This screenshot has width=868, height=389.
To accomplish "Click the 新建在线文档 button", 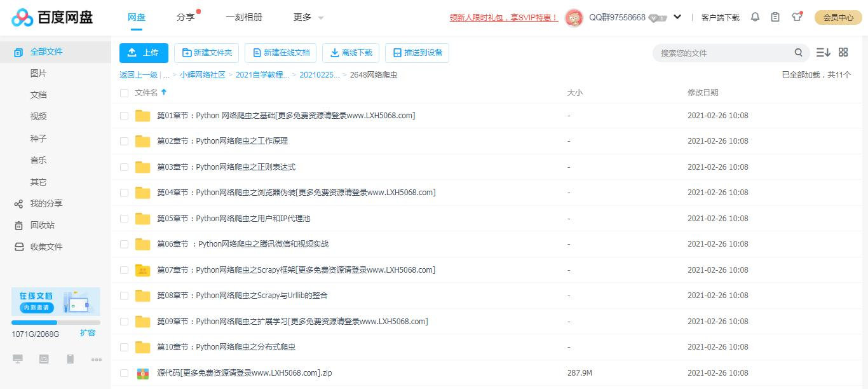I will pyautogui.click(x=280, y=53).
